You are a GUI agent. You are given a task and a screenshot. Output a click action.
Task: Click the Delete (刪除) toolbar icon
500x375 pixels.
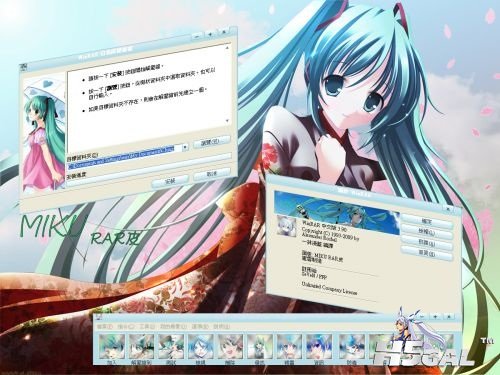[x=230, y=346]
